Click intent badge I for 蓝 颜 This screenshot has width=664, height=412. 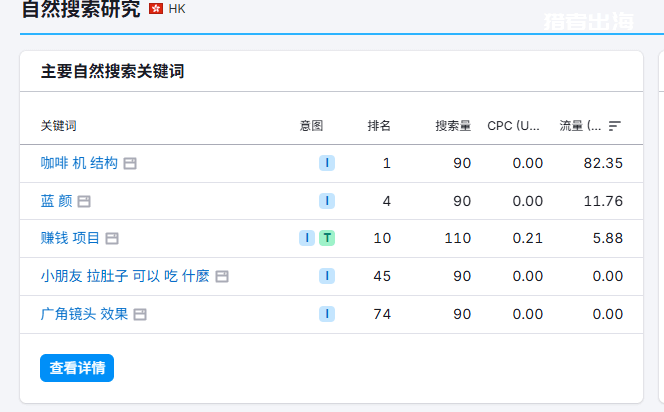point(327,201)
